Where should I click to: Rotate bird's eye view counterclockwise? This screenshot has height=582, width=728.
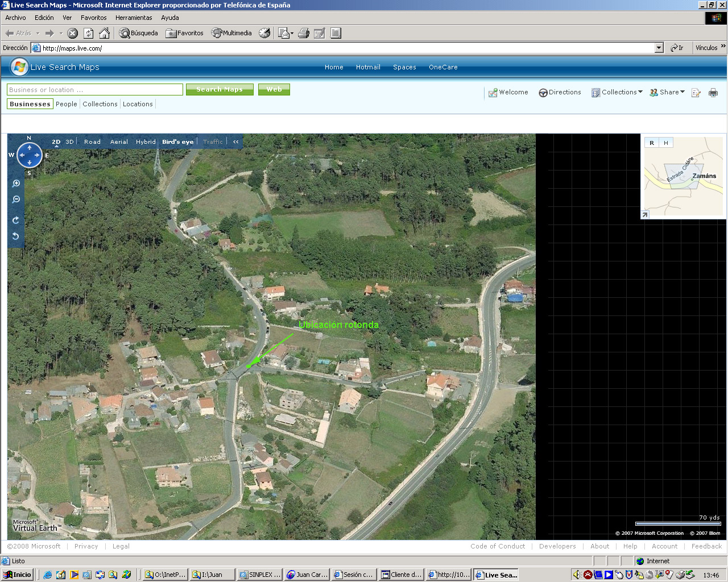pos(16,236)
